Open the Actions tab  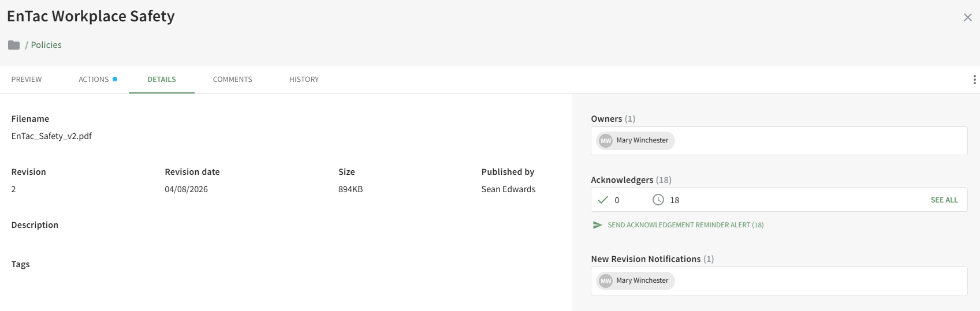click(x=94, y=80)
